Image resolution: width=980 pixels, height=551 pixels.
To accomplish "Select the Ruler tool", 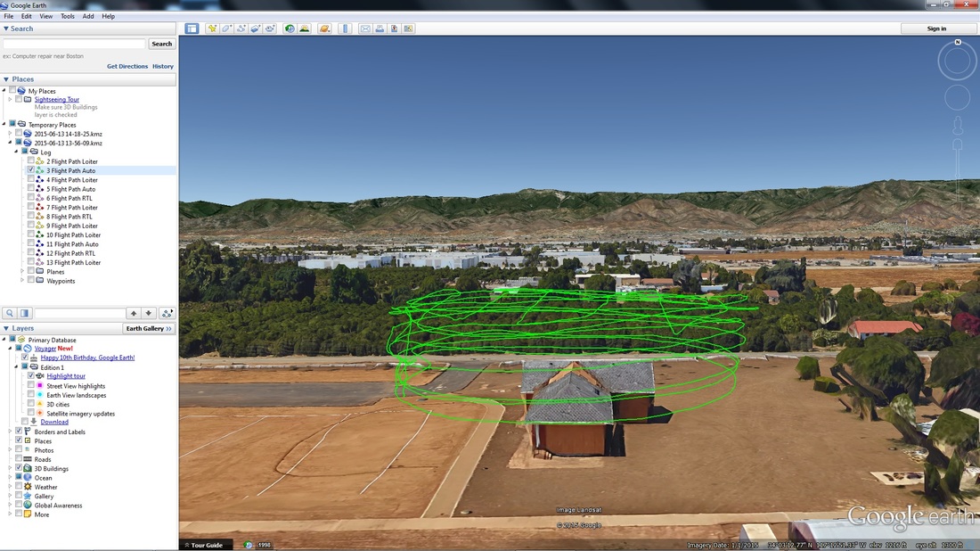I will [345, 29].
